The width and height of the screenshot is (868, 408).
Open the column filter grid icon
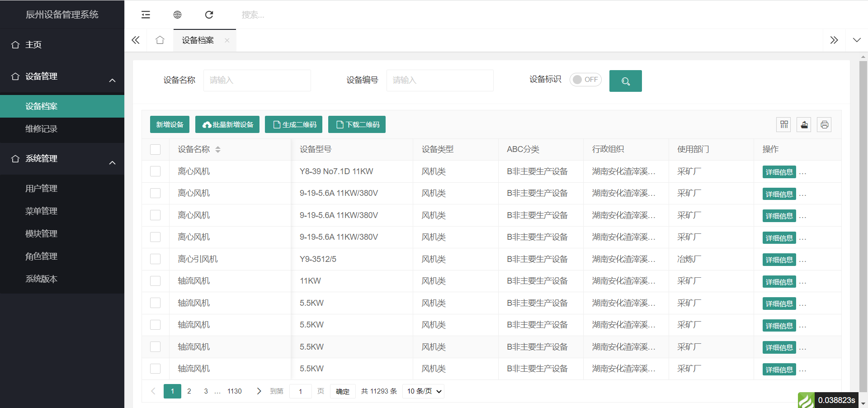pyautogui.click(x=784, y=125)
